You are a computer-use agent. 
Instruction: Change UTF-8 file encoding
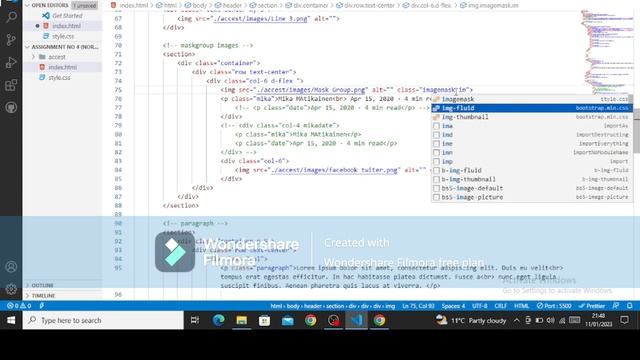click(x=480, y=306)
